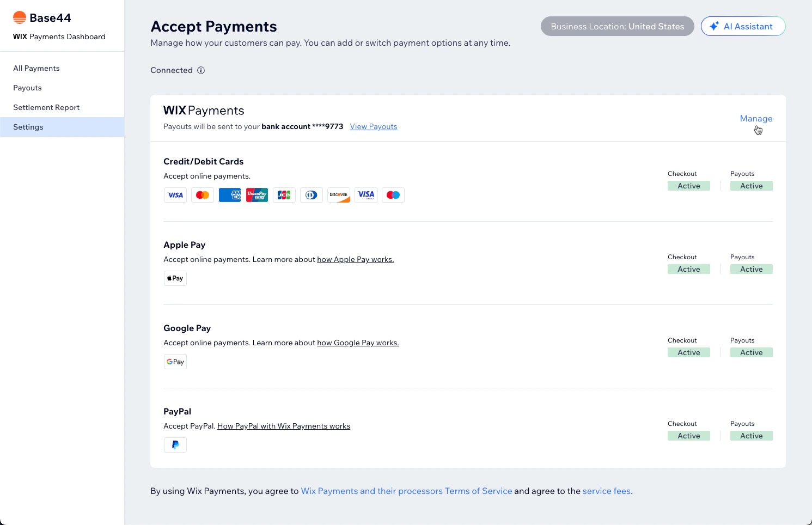Select the UnionPay card icon
The height and width of the screenshot is (525, 812).
257,194
